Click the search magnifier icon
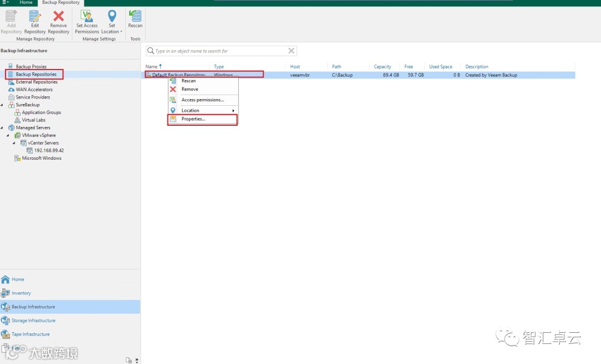Viewport: 601px width, 364px height. coord(151,51)
